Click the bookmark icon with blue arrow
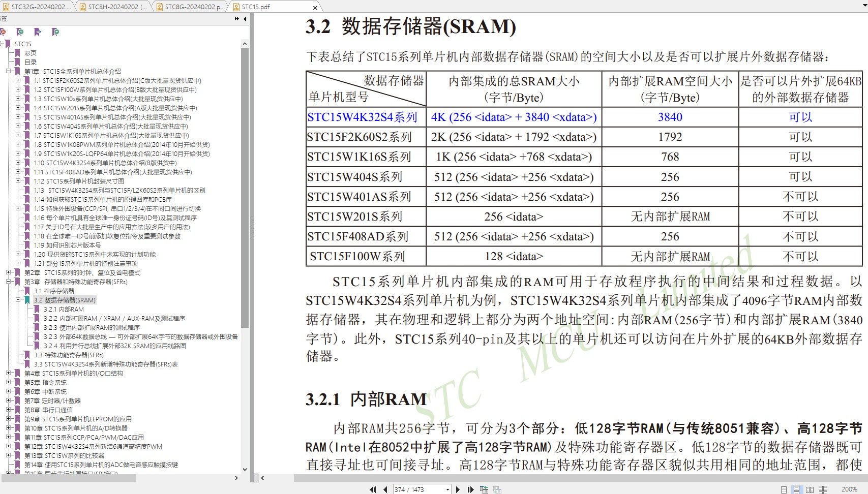The width and height of the screenshot is (868, 494). [x=38, y=32]
